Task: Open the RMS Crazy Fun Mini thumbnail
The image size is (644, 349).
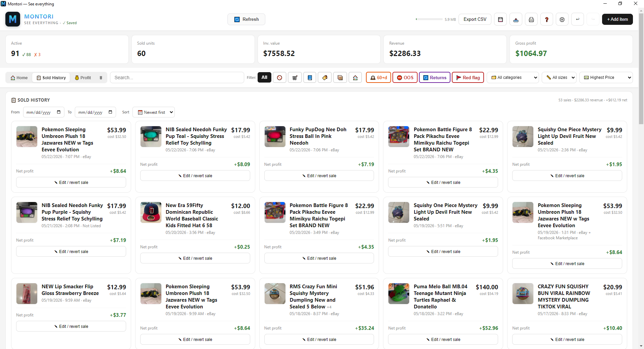Action: pyautogui.click(x=275, y=294)
